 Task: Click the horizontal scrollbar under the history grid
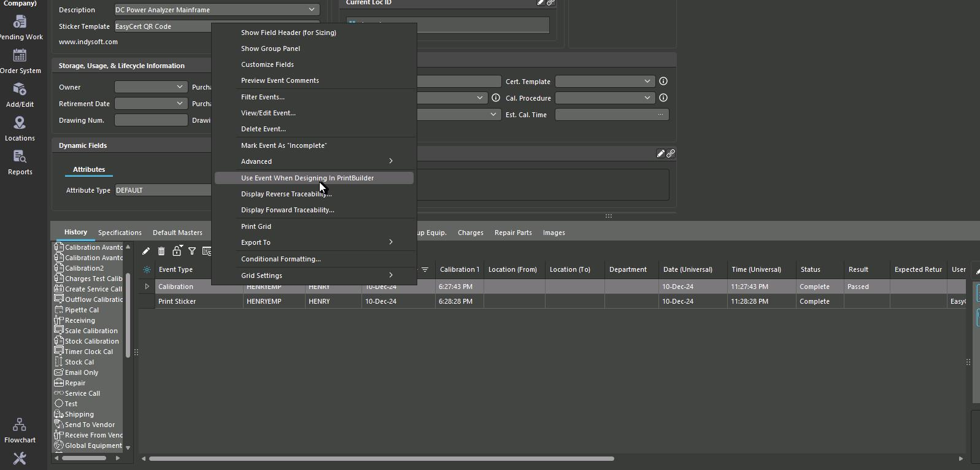(x=380, y=458)
